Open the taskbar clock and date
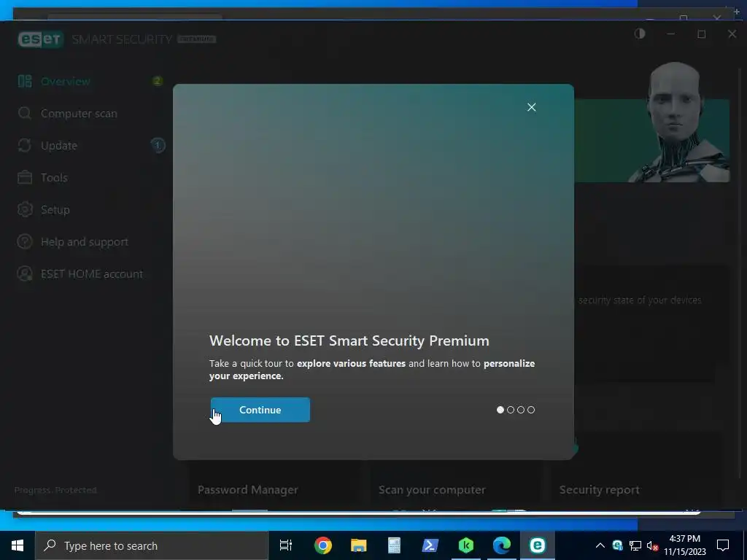The height and width of the screenshot is (560, 747). pos(685,545)
